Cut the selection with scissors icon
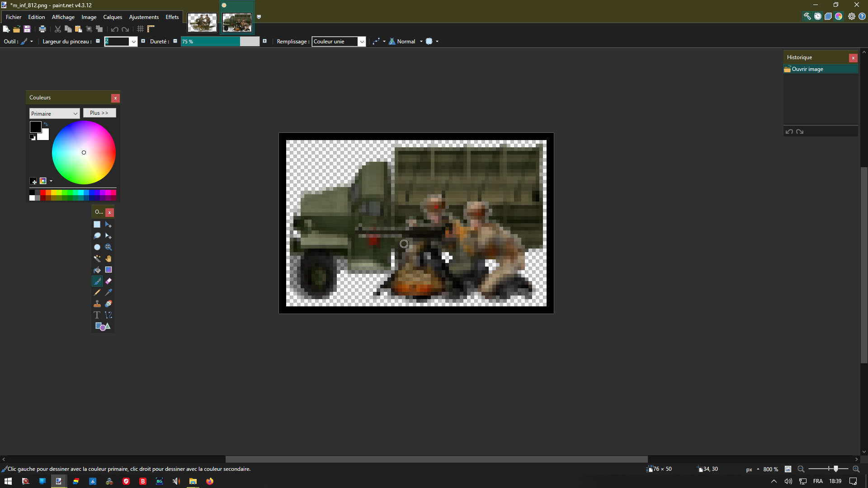Viewport: 868px width, 488px height. pos(58,29)
